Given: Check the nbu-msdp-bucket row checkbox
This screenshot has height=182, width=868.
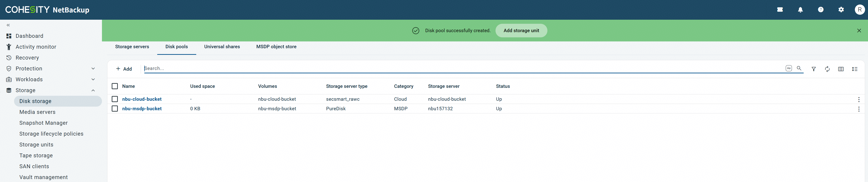Looking at the screenshot, I should (x=115, y=109).
